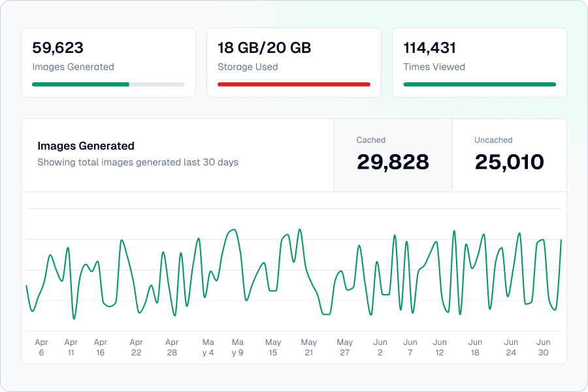Click the Images Generated chart heading

pyautogui.click(x=86, y=146)
